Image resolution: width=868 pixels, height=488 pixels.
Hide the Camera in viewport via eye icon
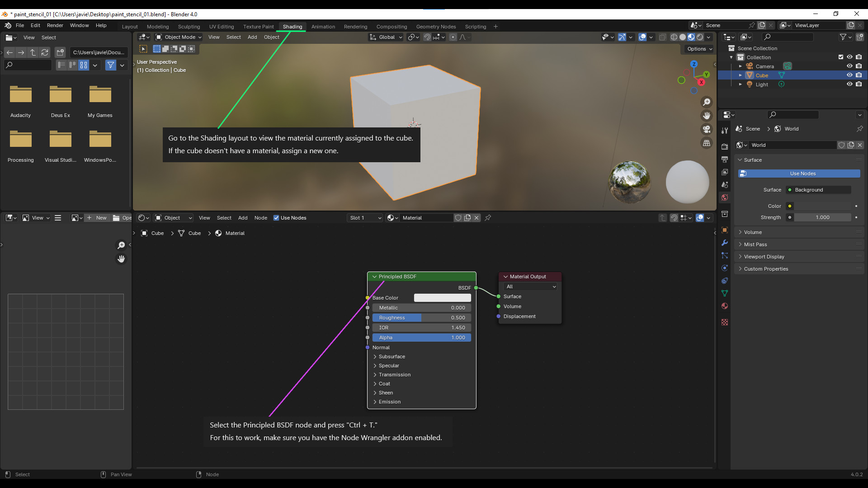[849, 66]
